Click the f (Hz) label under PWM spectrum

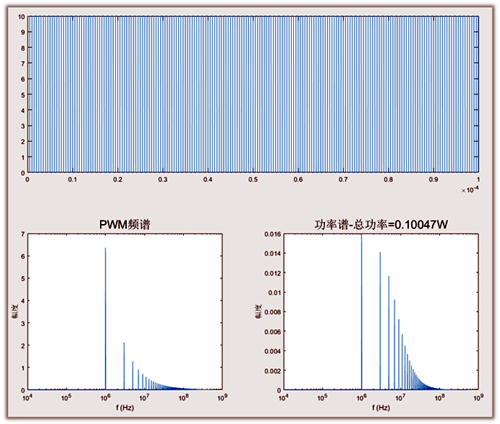tap(125, 408)
